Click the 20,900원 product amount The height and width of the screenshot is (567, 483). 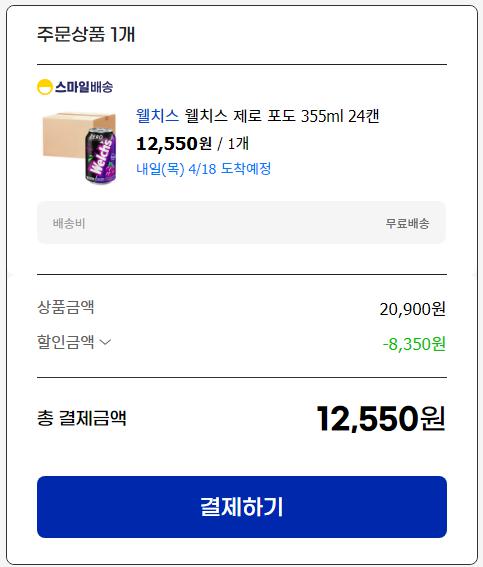click(x=413, y=309)
